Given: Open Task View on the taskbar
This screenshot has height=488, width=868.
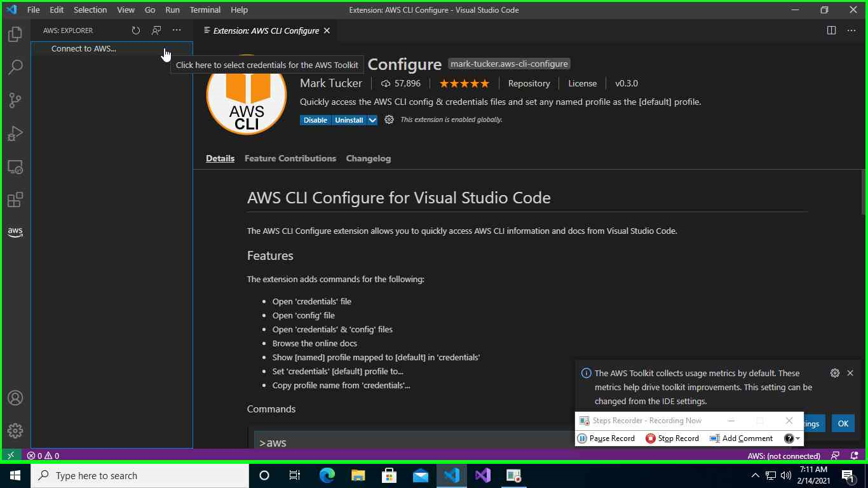Looking at the screenshot, I should (x=295, y=475).
